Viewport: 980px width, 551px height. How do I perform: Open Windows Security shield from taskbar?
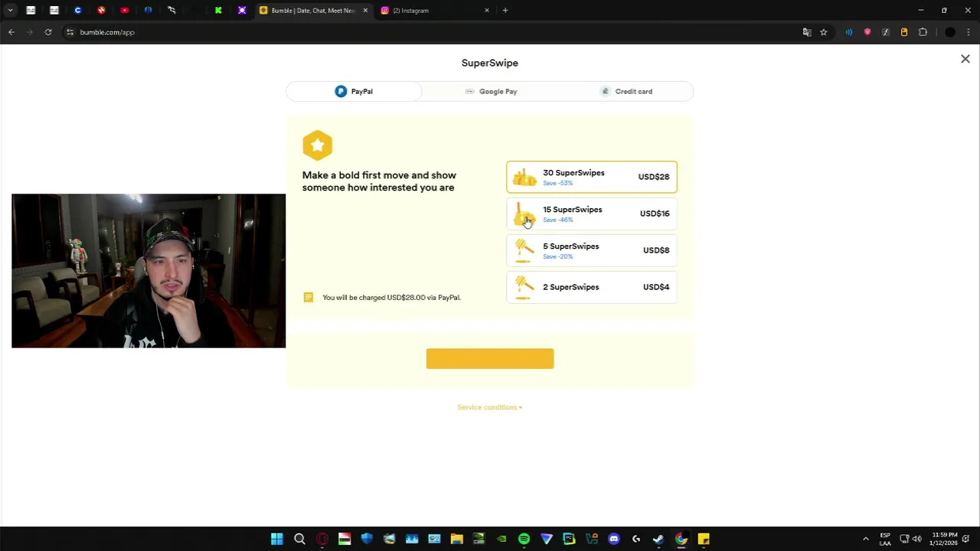[367, 539]
